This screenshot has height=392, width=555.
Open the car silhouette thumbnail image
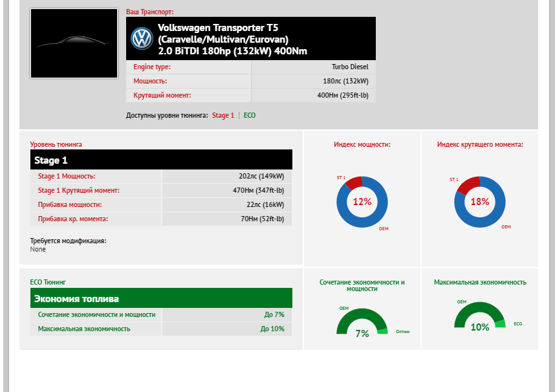(74, 43)
